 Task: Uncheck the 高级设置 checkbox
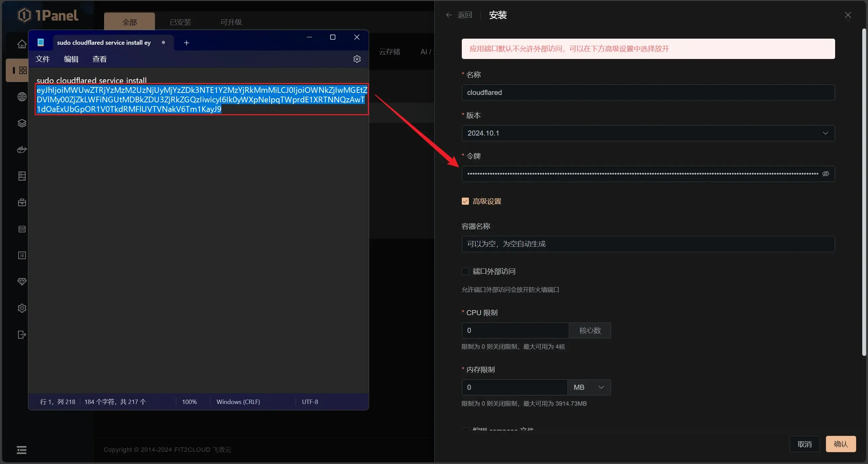[x=465, y=201]
